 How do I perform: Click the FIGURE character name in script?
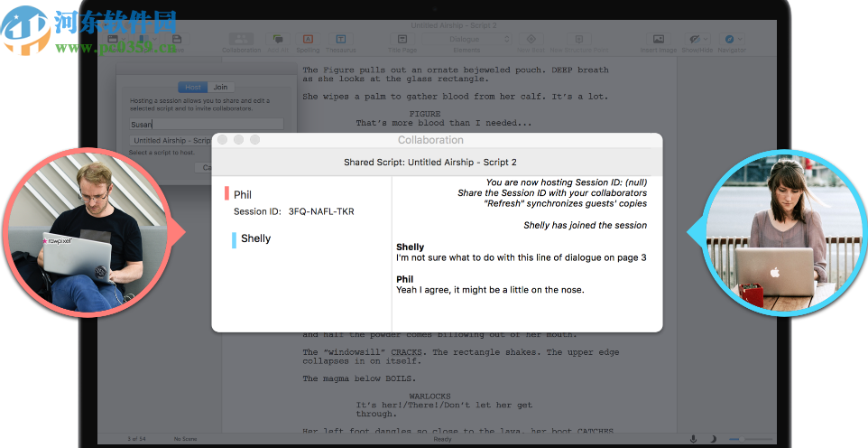425,114
